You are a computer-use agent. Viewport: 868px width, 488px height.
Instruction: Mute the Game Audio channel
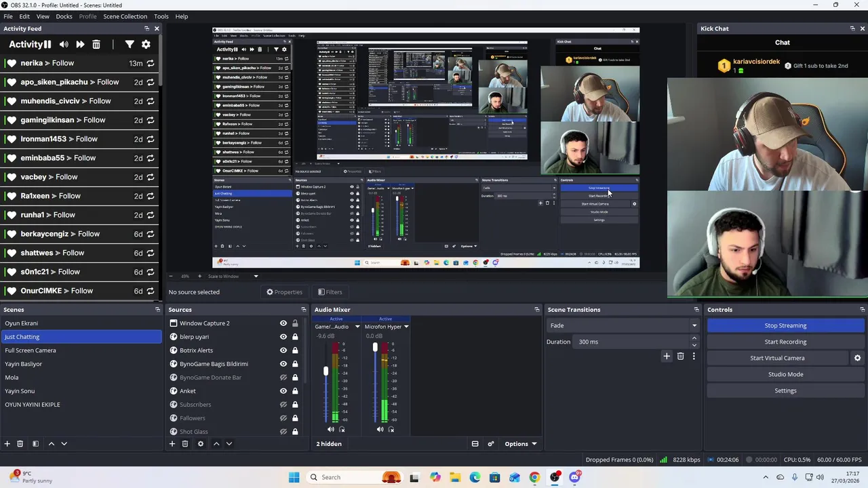[331, 429]
